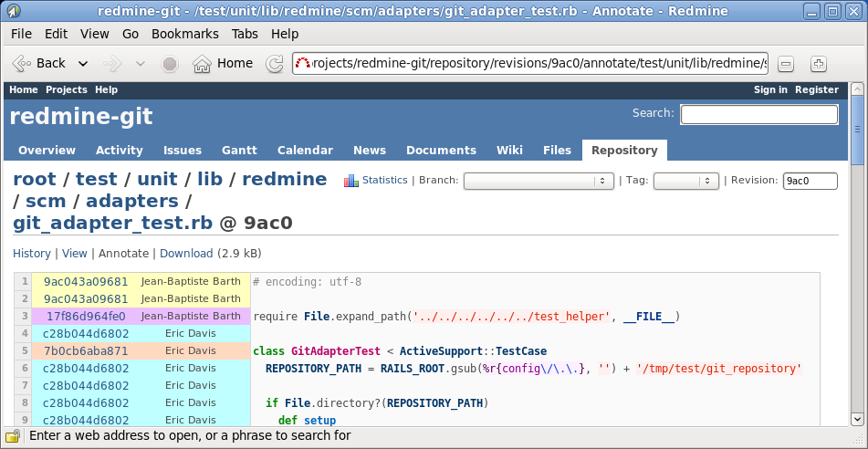Switch to the Calendar tab

pyautogui.click(x=305, y=150)
